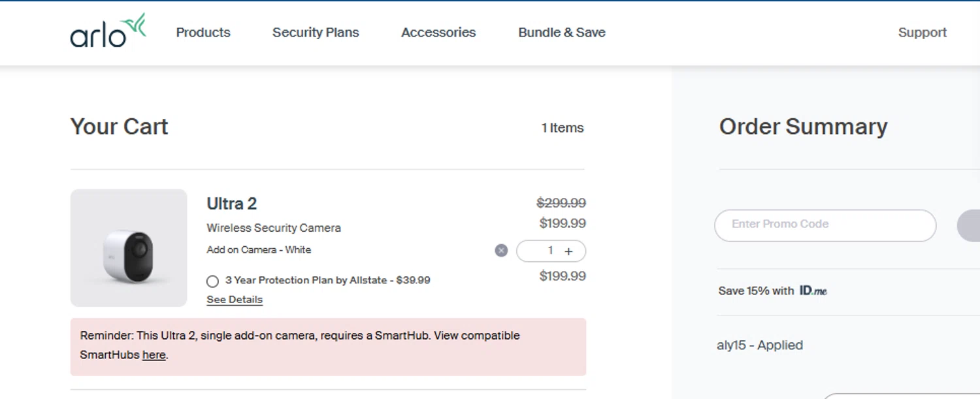Open the Security Plans menu
980x399 pixels.
[x=316, y=33]
